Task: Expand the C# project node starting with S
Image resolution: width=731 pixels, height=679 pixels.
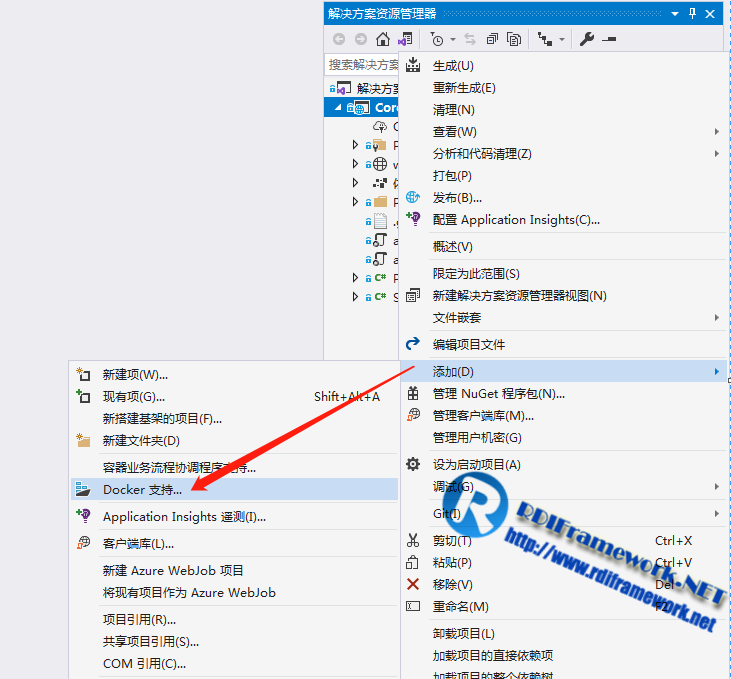Action: 355,296
